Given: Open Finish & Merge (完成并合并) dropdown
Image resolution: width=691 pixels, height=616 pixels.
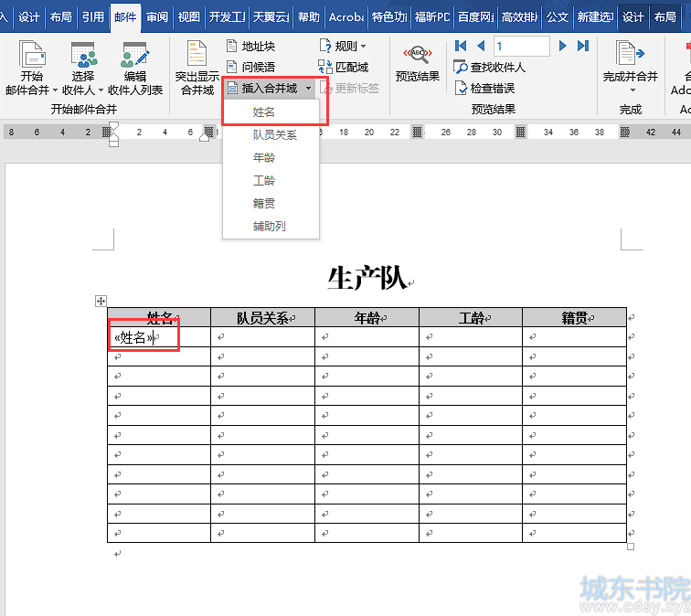Looking at the screenshot, I should [x=630, y=69].
